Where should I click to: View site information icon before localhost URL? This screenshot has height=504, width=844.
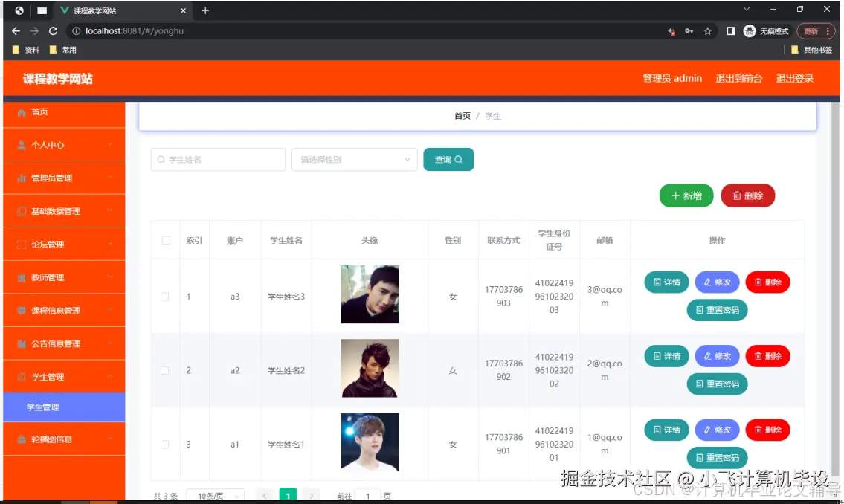pos(77,31)
